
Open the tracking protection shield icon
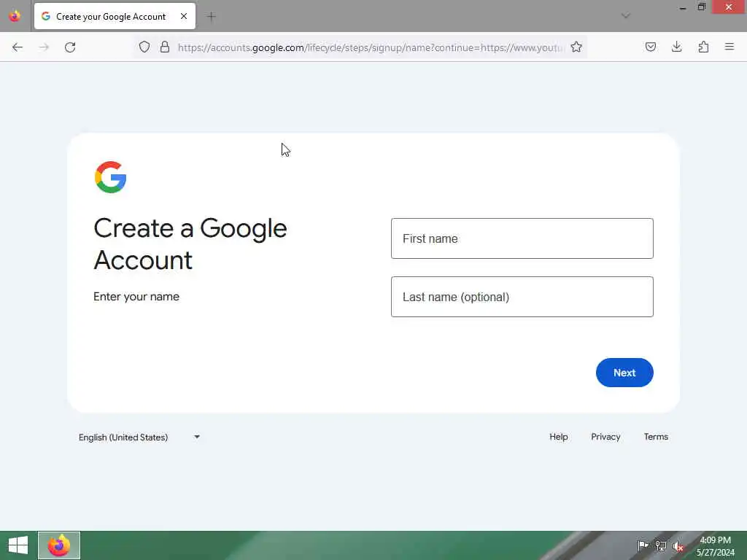pyautogui.click(x=144, y=47)
